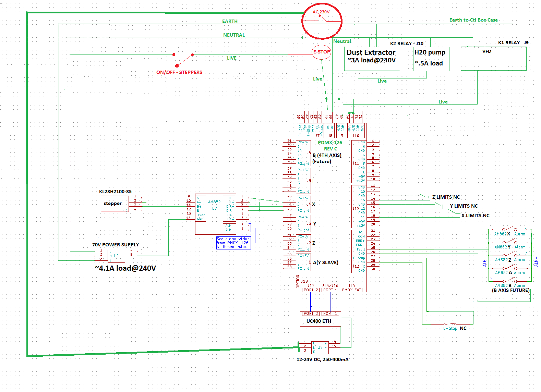Viewport: 541px width, 392px height.
Task: Select the AC 230V mains circle
Action: [322, 21]
